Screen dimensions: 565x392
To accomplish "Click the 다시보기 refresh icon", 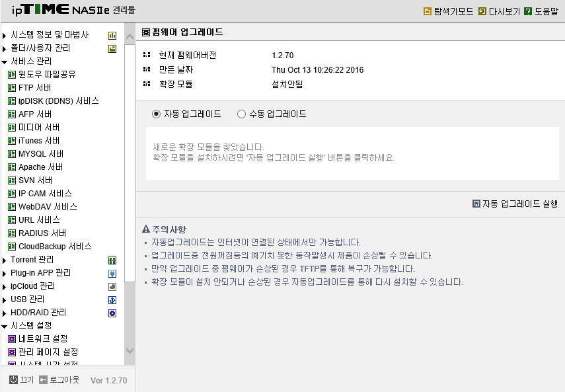I will pyautogui.click(x=482, y=11).
